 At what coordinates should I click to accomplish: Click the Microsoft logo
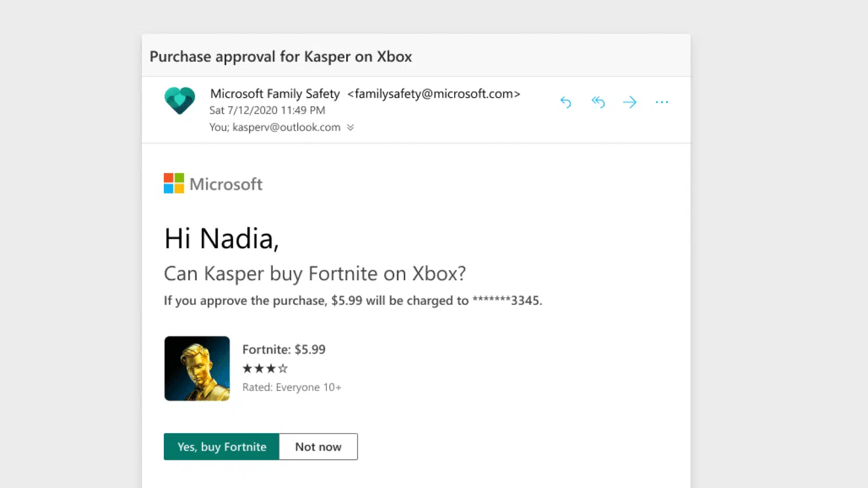coord(213,184)
